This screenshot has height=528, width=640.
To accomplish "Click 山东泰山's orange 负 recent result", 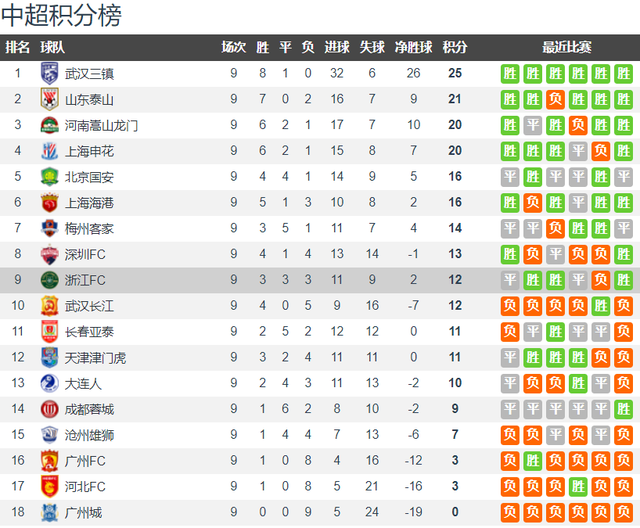I will pos(555,99).
